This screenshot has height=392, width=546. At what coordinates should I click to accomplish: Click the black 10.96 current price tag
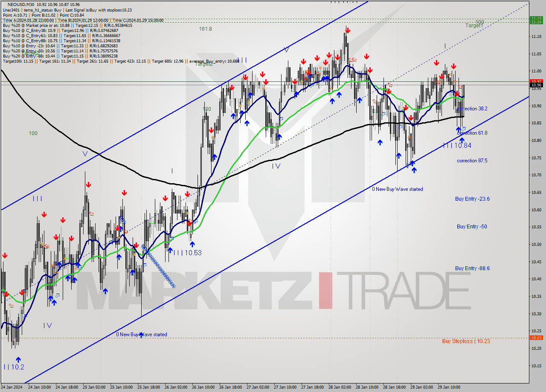[x=536, y=85]
